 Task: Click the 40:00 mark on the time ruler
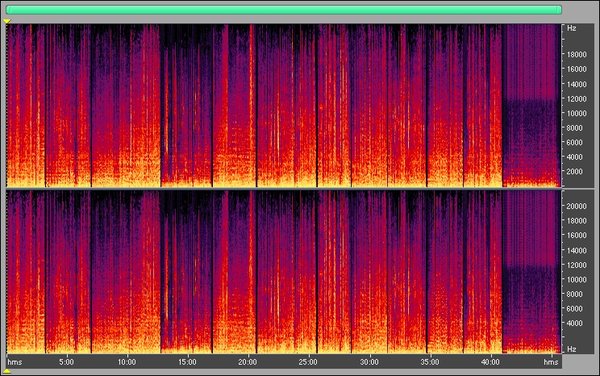(490, 362)
